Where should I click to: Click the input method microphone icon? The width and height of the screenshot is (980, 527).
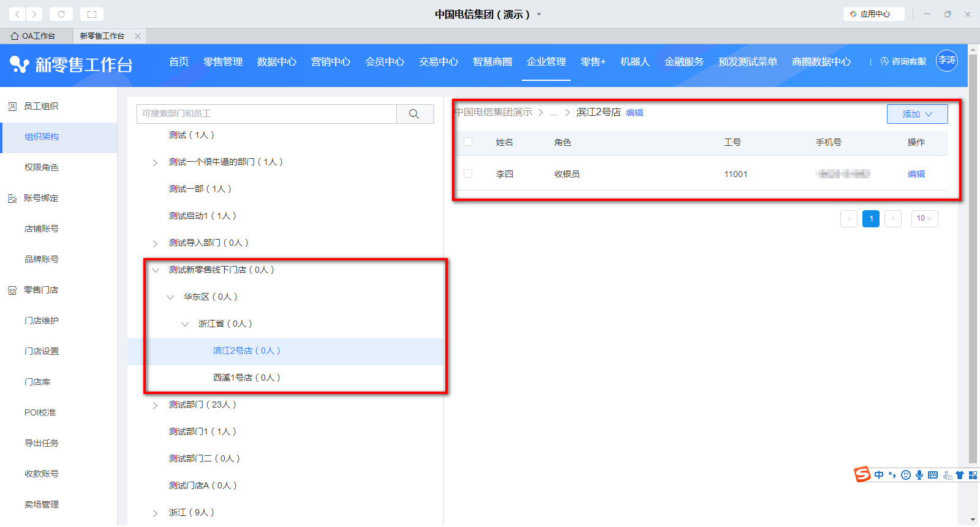coord(919,475)
